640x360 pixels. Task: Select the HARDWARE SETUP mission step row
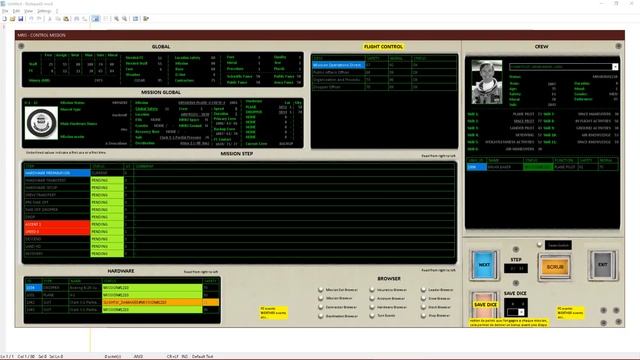[x=240, y=188]
